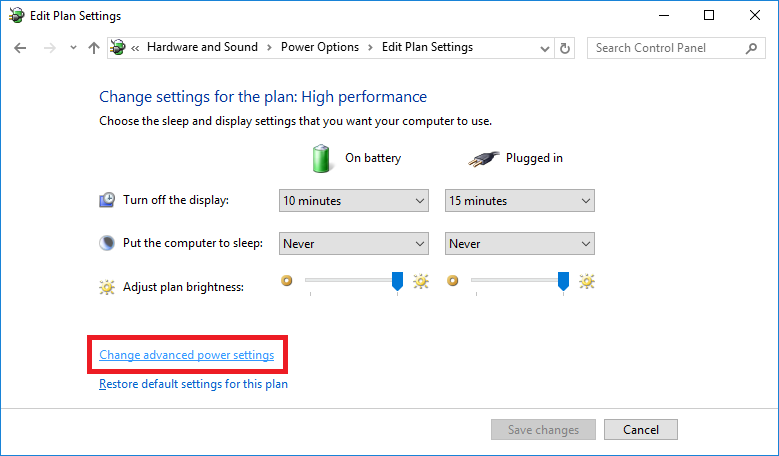Open recent locations dropdown arrow

(74, 48)
